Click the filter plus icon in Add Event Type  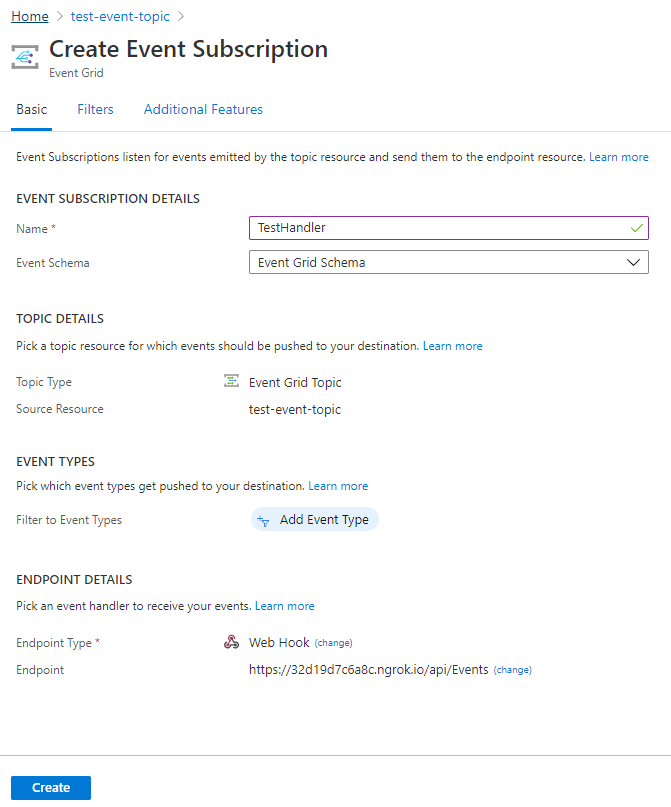pos(263,521)
